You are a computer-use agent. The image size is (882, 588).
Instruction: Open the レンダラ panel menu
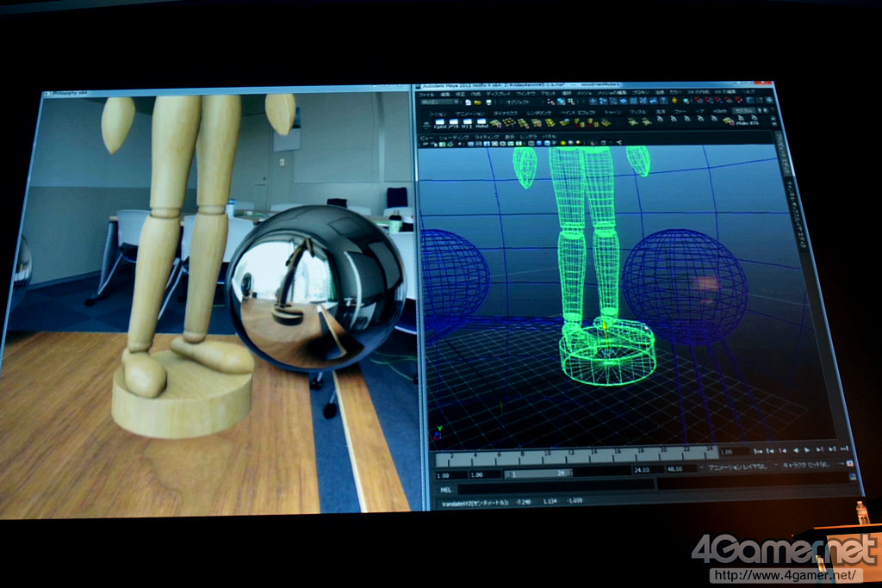[528, 137]
